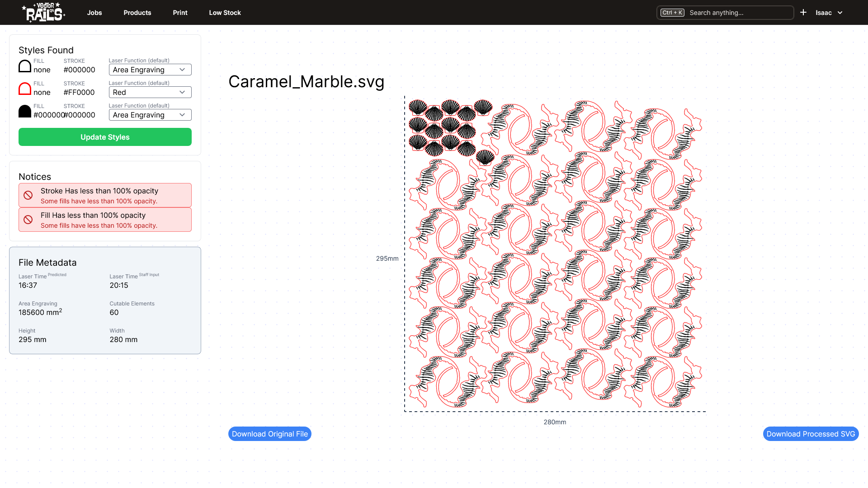Click the Ctrl + K shortcut badge

(x=672, y=13)
